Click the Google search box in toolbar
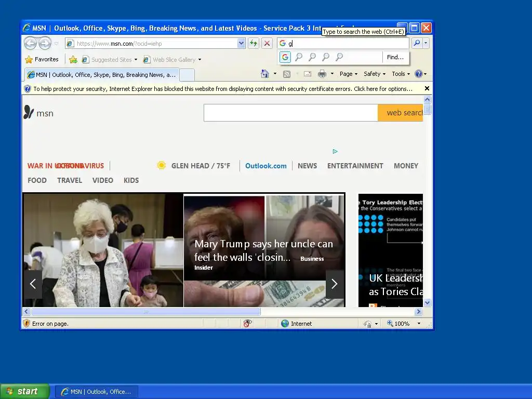532x399 pixels. [x=343, y=43]
